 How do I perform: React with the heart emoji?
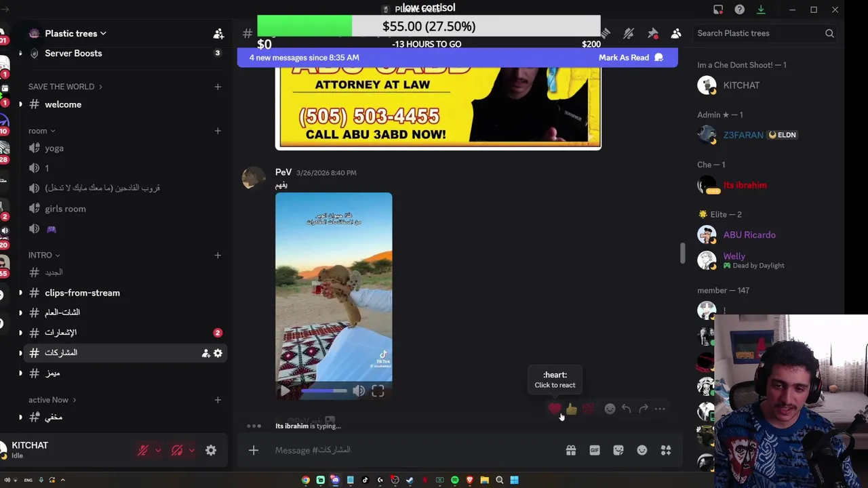(x=555, y=409)
